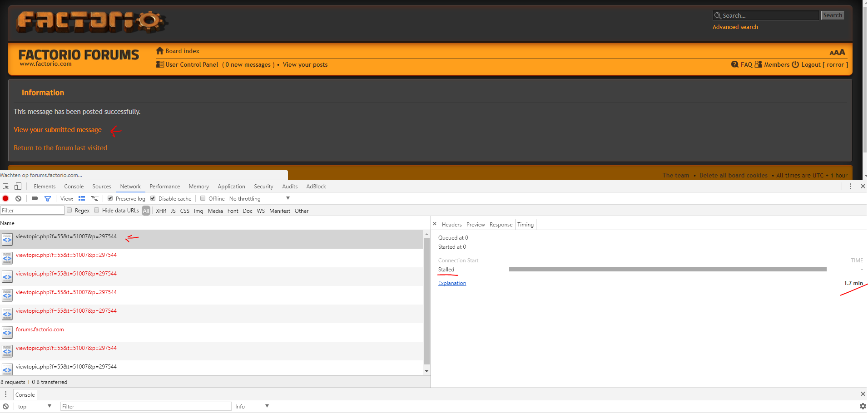Close the request details pane

435,224
